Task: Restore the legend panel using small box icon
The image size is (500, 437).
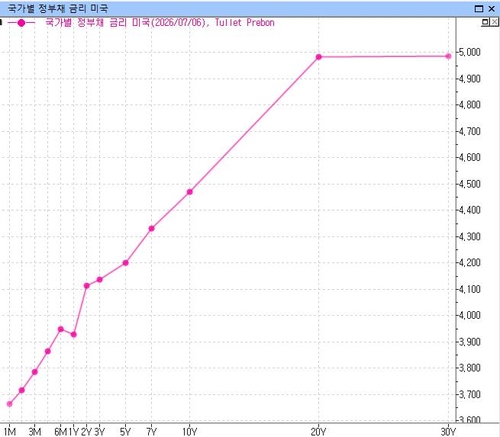Action: [485, 22]
